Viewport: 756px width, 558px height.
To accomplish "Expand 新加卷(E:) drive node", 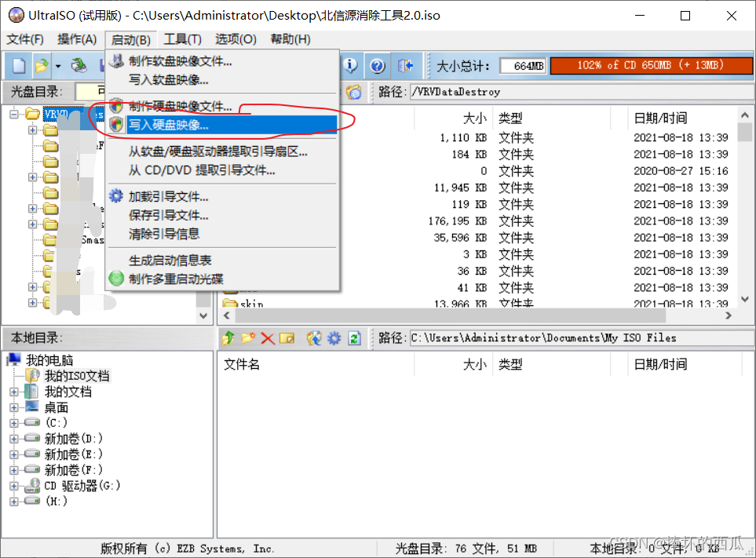I will tap(14, 454).
